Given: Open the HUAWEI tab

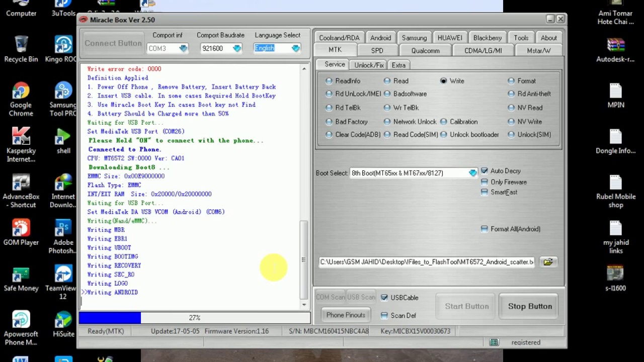Looking at the screenshot, I should tap(450, 38).
